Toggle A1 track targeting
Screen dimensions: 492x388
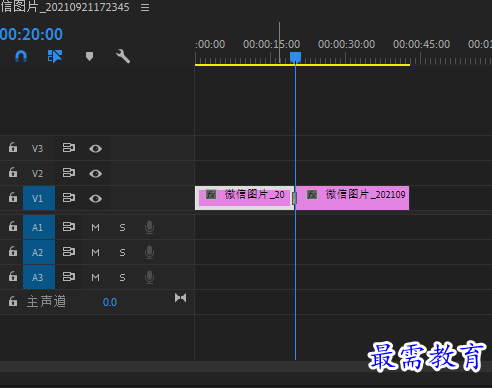click(x=39, y=227)
